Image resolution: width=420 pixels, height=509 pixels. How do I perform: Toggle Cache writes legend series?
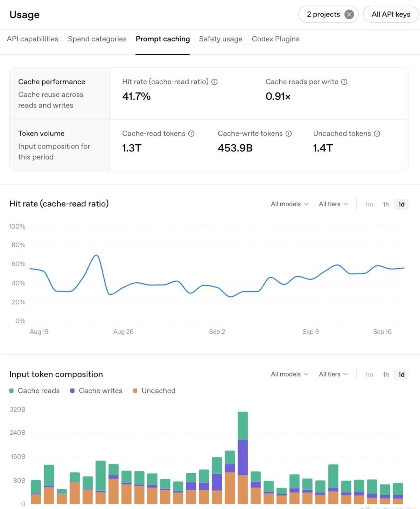click(x=96, y=391)
